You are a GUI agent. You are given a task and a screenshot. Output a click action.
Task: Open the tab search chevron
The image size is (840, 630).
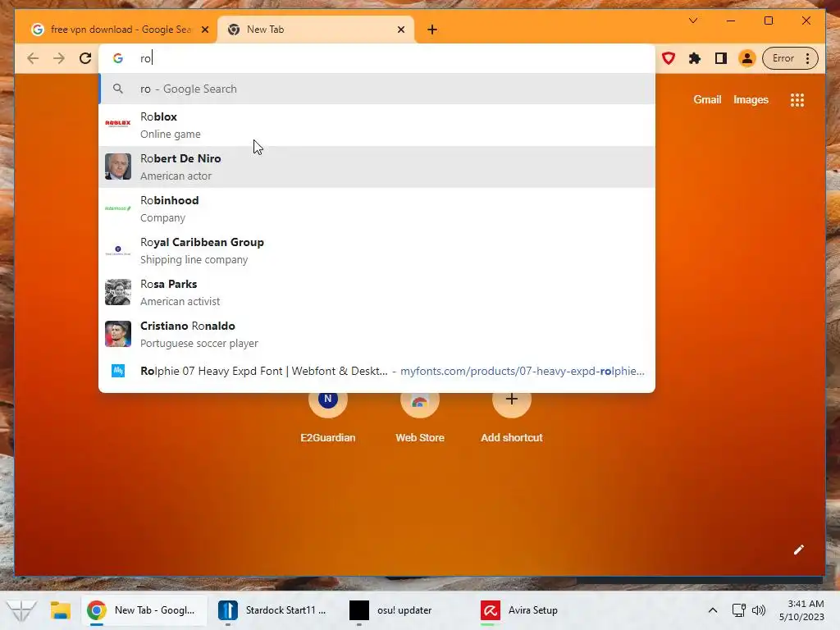692,21
